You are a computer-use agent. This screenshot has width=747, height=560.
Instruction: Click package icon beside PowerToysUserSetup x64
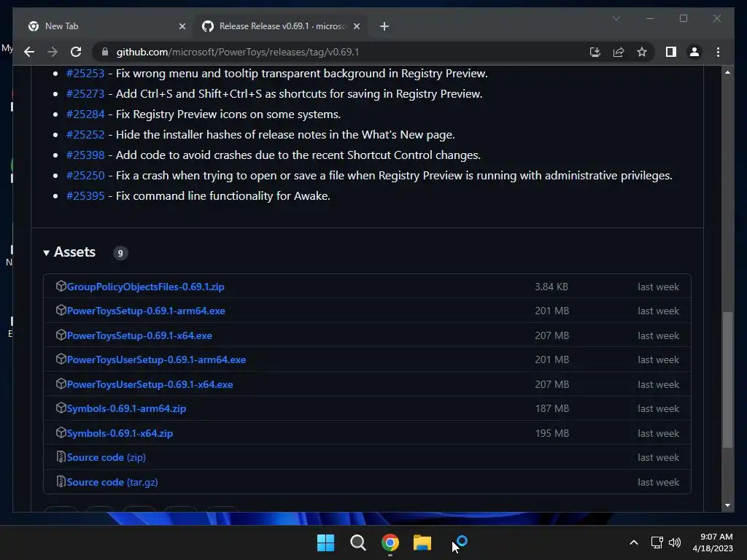(61, 384)
